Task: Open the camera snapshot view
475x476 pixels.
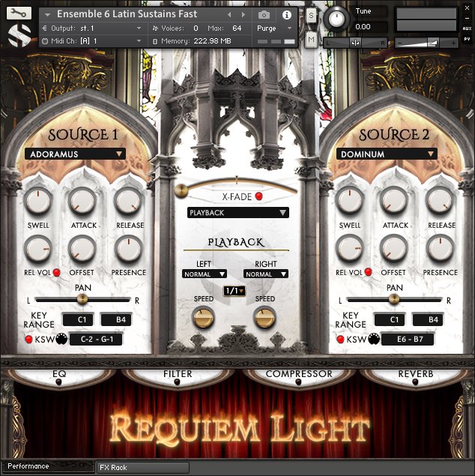Action: (264, 14)
